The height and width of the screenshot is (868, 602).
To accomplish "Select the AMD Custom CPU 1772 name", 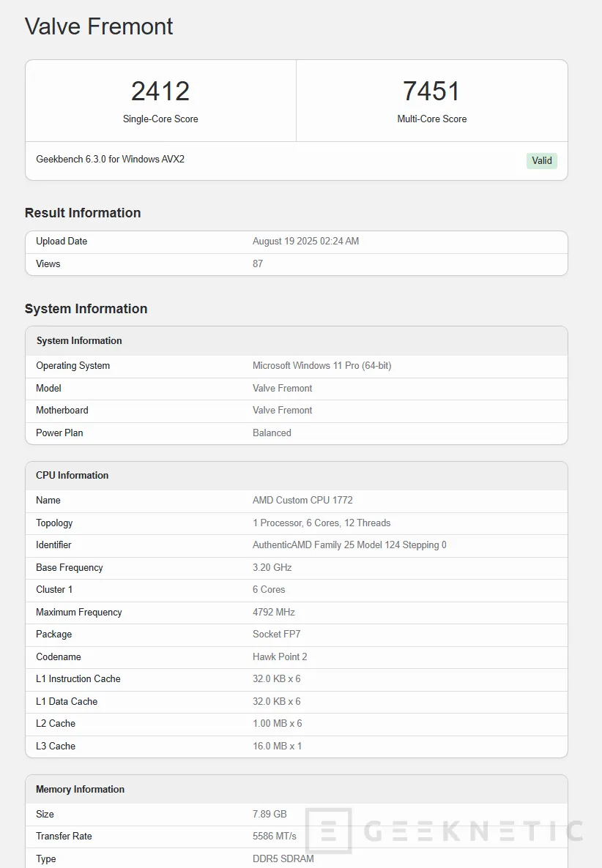I will click(302, 501).
